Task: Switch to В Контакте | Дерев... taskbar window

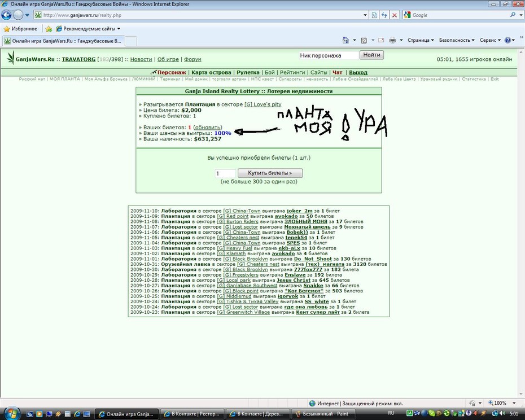Action: (x=257, y=414)
